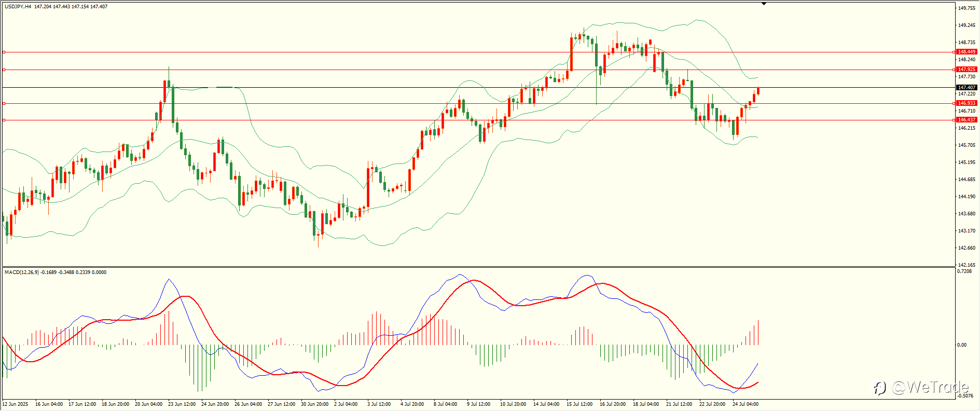This screenshot has width=980, height=411.
Task: Select the 146.437 red price label
Action: pos(967,120)
